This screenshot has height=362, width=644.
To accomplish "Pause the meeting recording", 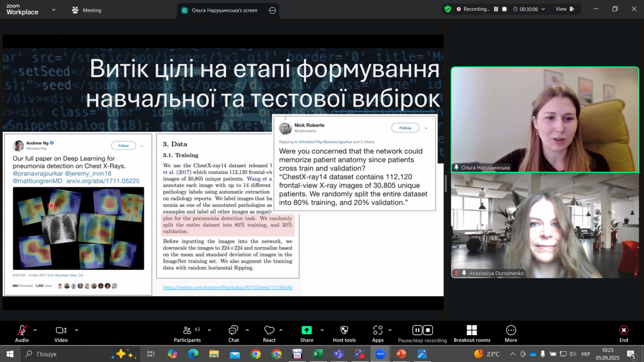I will (x=418, y=330).
